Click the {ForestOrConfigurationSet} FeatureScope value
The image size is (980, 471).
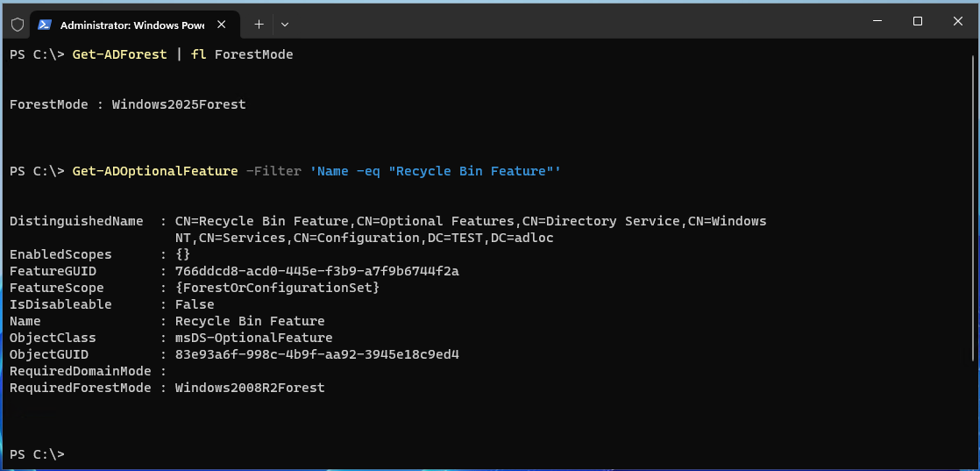point(277,288)
